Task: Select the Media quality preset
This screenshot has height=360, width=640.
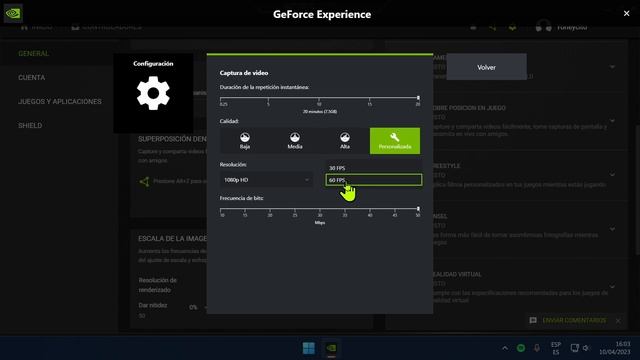Action: tap(295, 141)
